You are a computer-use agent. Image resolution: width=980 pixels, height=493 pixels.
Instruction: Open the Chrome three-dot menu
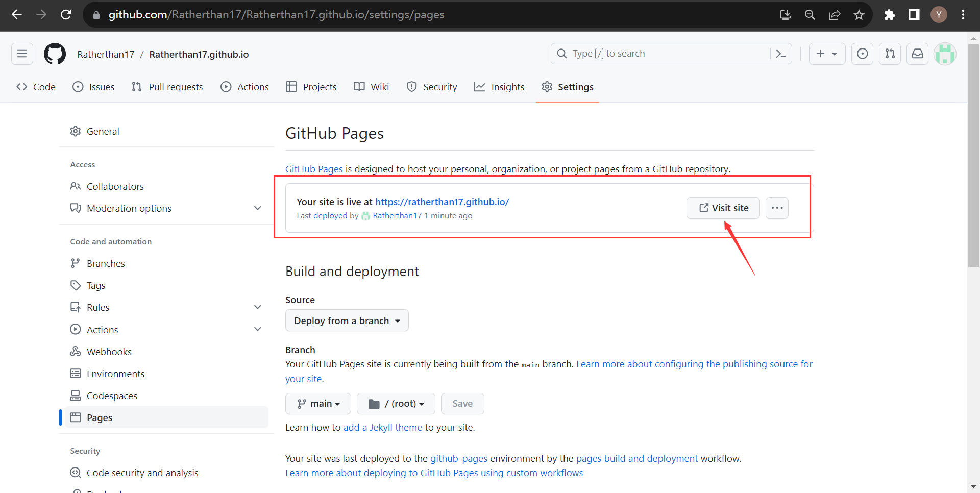coord(963,15)
